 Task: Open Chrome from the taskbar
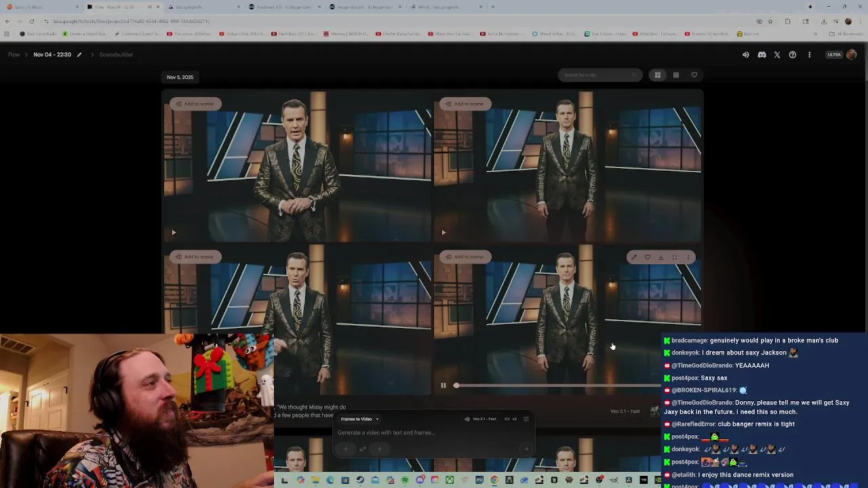click(x=494, y=481)
